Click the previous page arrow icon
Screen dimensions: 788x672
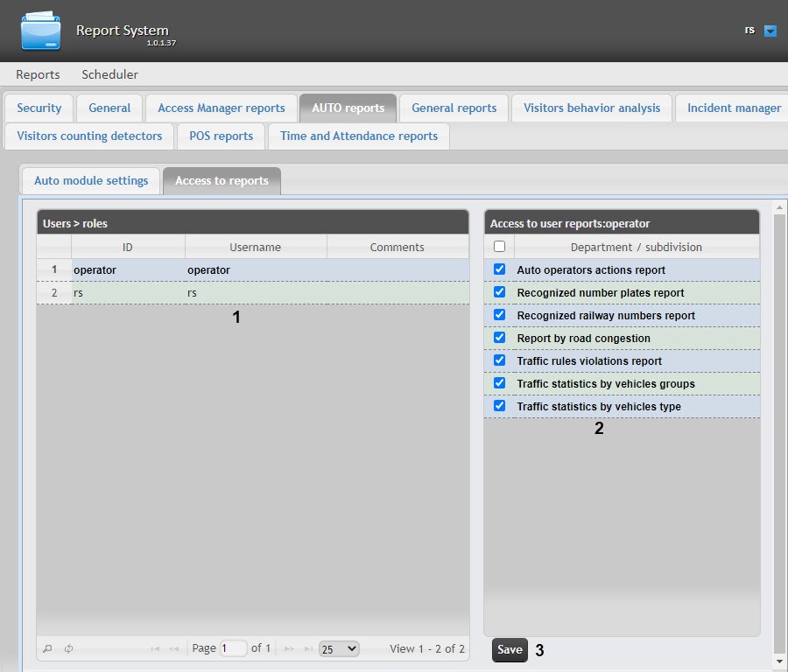(174, 648)
